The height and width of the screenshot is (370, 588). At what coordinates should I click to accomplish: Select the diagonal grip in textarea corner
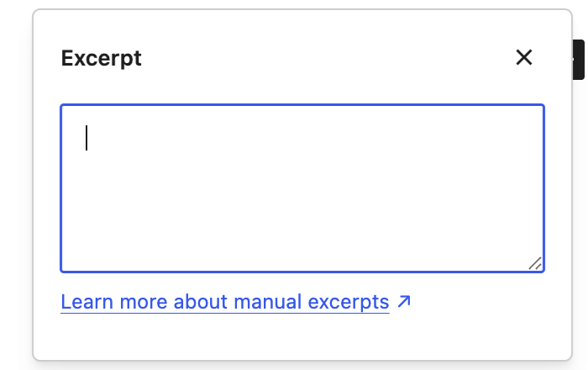(x=535, y=263)
